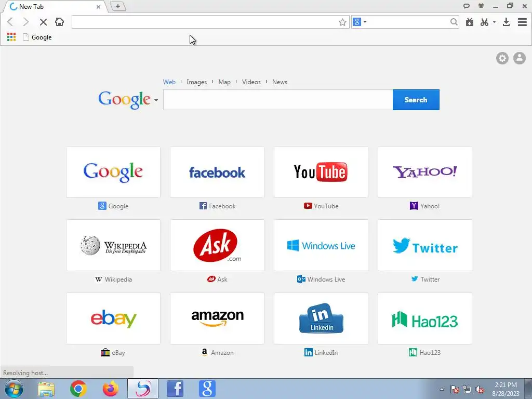The image size is (532, 399).
Task: Open the Google taskbar shortcut
Action: (207, 389)
